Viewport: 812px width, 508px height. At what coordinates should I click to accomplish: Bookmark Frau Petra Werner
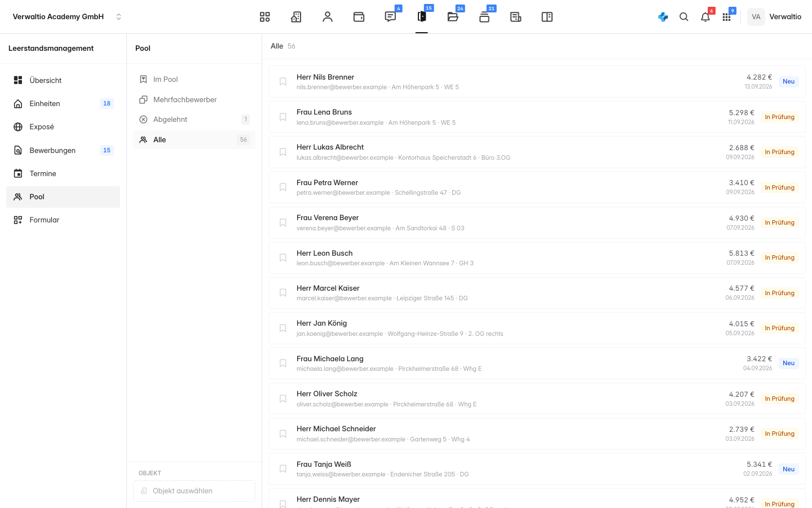[x=283, y=187]
